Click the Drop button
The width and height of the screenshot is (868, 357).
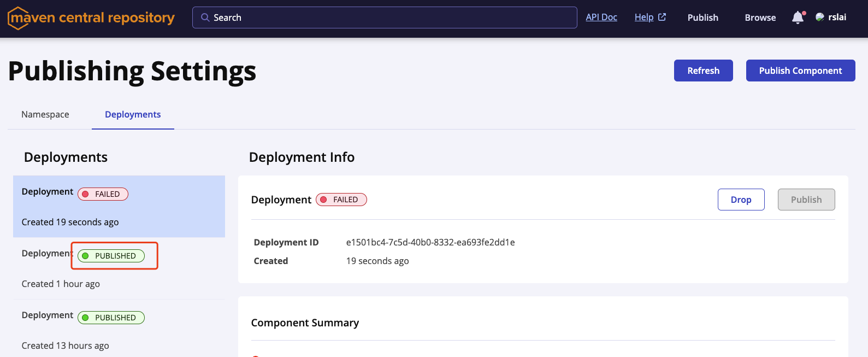coord(741,200)
